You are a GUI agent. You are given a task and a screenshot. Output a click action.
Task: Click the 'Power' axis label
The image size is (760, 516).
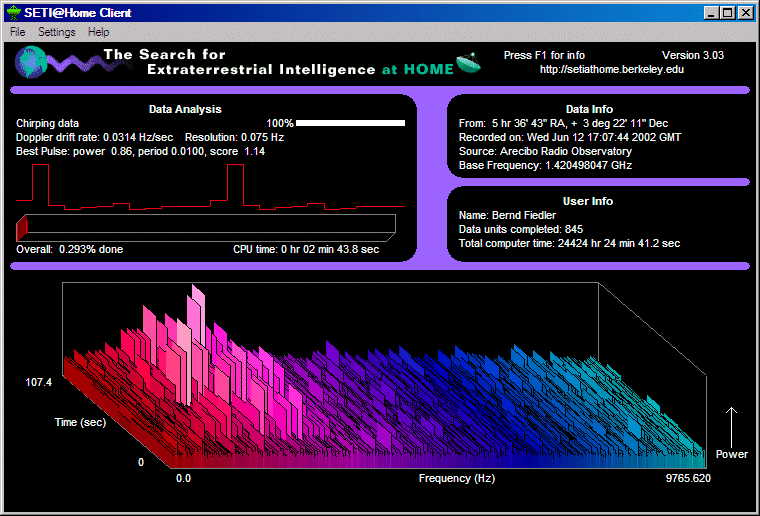732,454
